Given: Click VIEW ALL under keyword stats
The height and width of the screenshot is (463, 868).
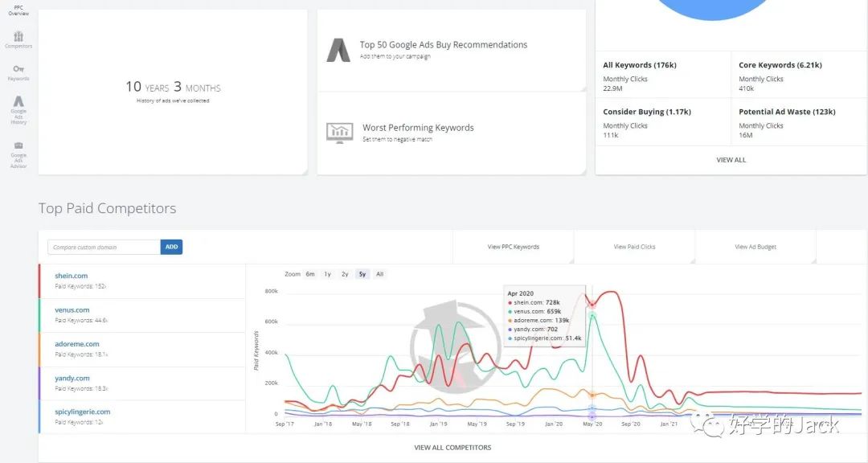Looking at the screenshot, I should (731, 160).
